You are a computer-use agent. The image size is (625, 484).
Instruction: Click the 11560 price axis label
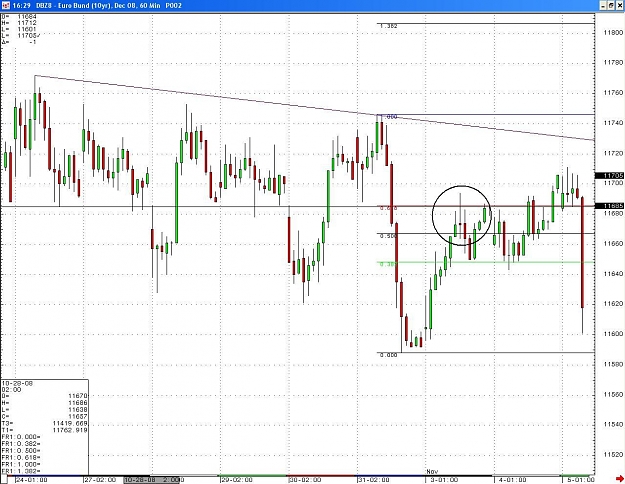(613, 395)
